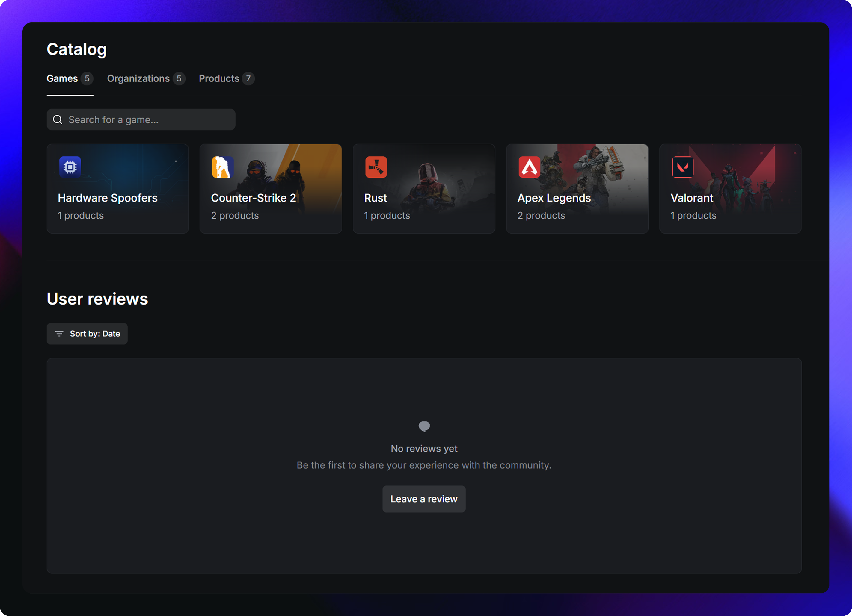Click '1 products' under Valorant

[x=693, y=216]
